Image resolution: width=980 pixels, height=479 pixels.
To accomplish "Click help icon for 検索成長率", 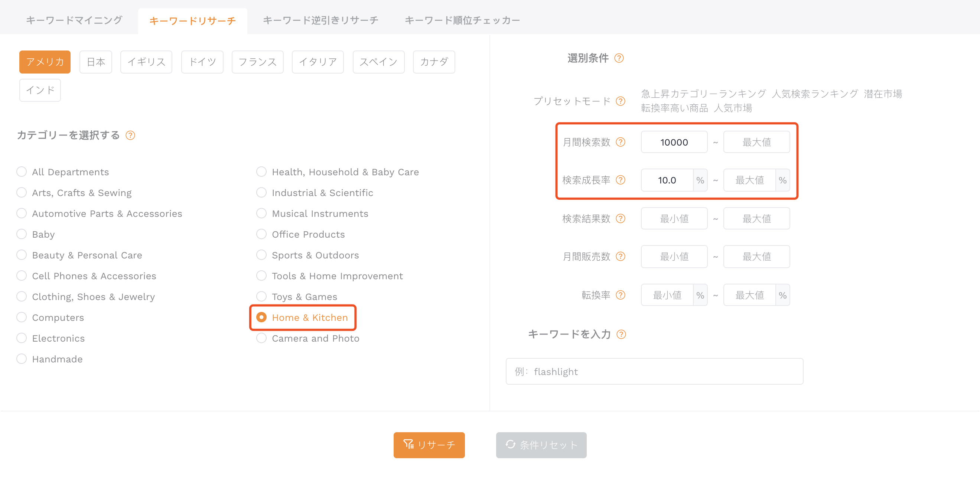I will pyautogui.click(x=621, y=180).
